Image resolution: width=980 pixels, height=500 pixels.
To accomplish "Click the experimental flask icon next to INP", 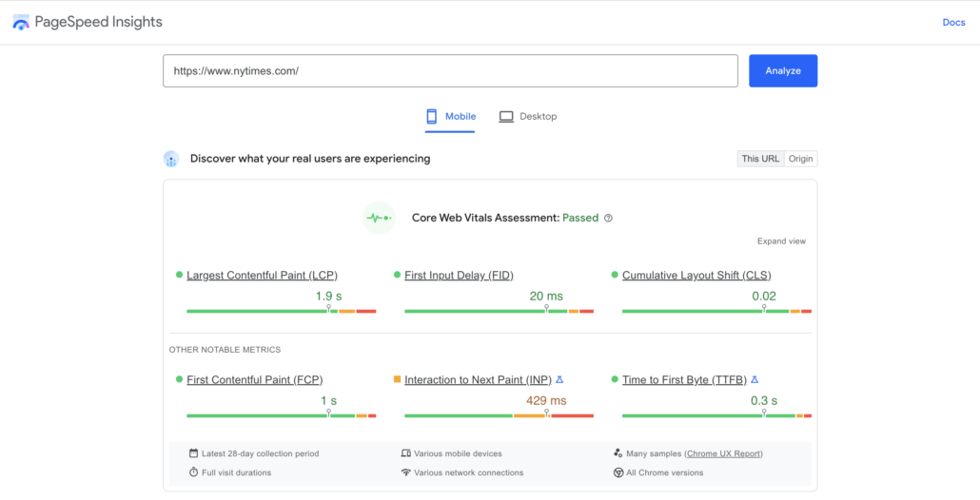I will pyautogui.click(x=559, y=379).
